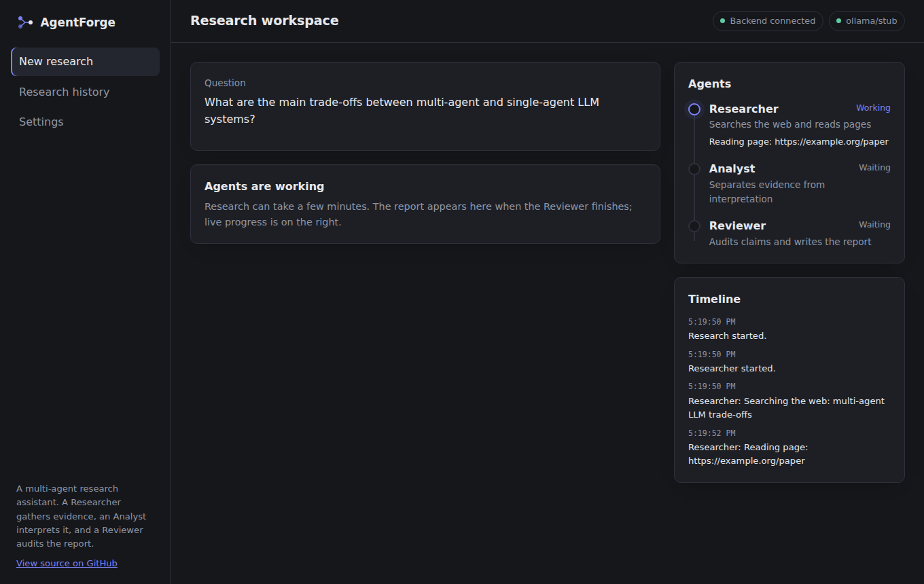Click the Agents are working heading
The image size is (924, 584).
(264, 186)
